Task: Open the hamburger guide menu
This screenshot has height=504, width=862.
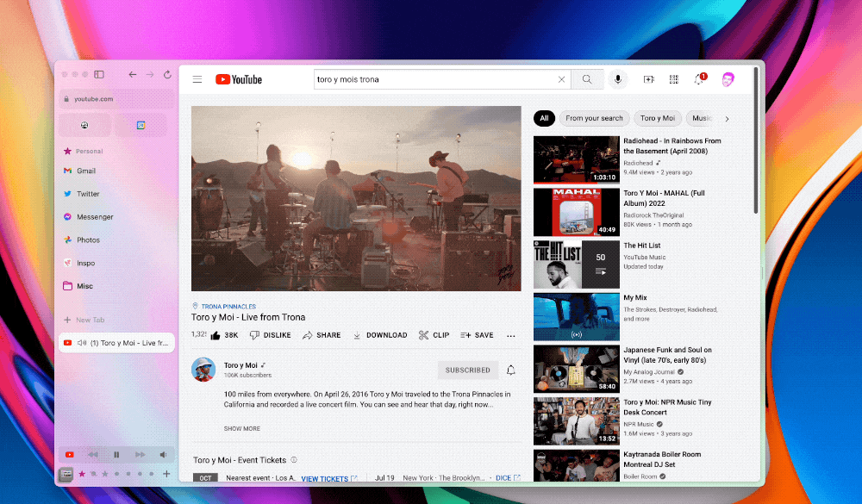Action: (197, 80)
